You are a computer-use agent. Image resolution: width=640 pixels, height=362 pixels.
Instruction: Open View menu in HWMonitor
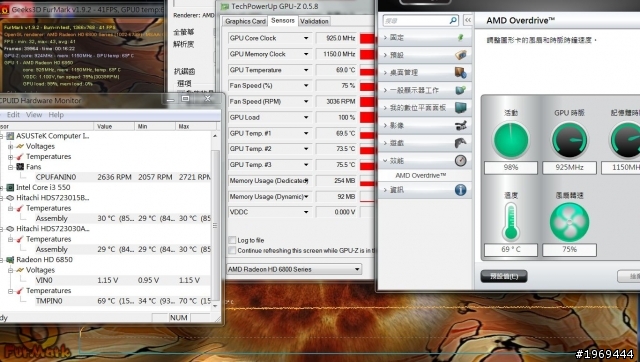[x=34, y=115]
